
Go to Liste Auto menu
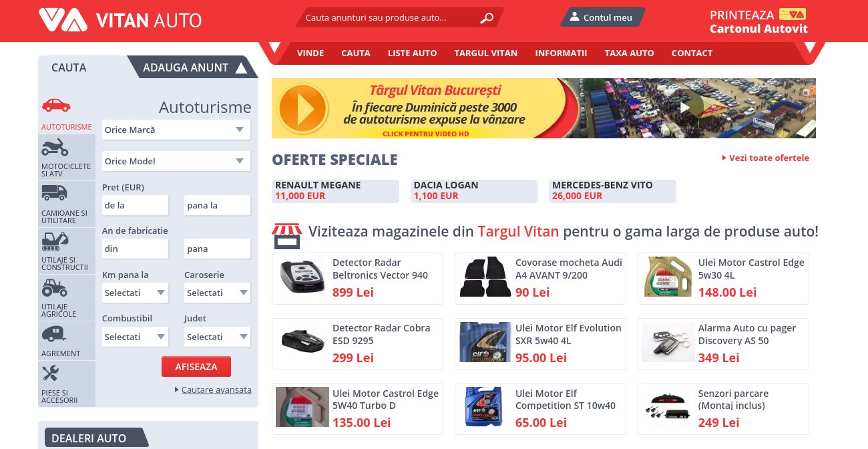coord(413,53)
